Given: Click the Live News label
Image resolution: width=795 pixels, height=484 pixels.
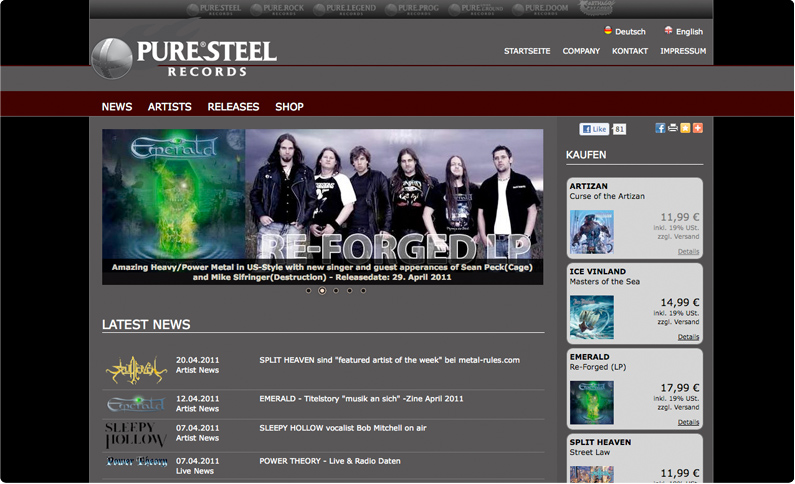Looking at the screenshot, I should 195,471.
